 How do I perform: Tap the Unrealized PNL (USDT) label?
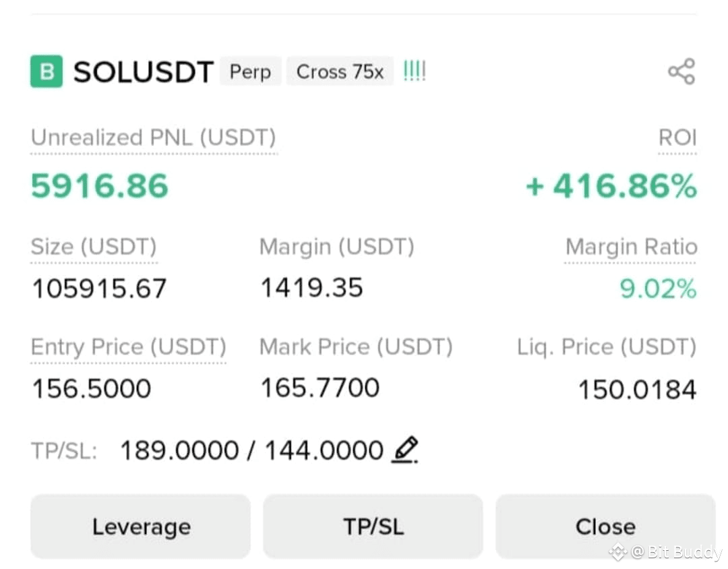(x=154, y=138)
